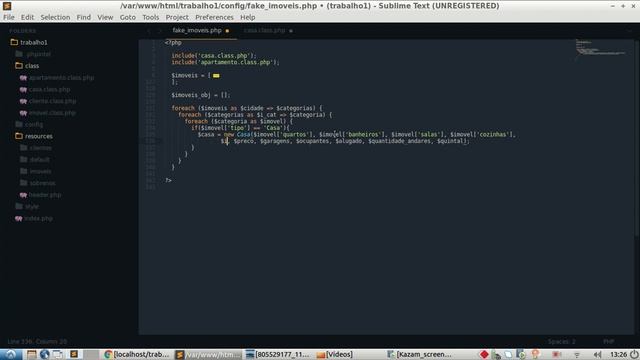
Task: Click the 13:26 clock
Action: [619, 354]
